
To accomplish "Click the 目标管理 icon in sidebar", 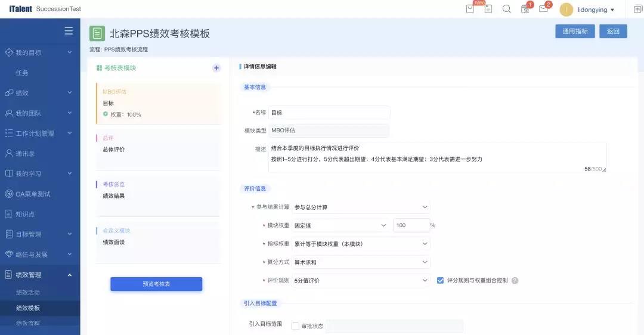I will pos(9,234).
